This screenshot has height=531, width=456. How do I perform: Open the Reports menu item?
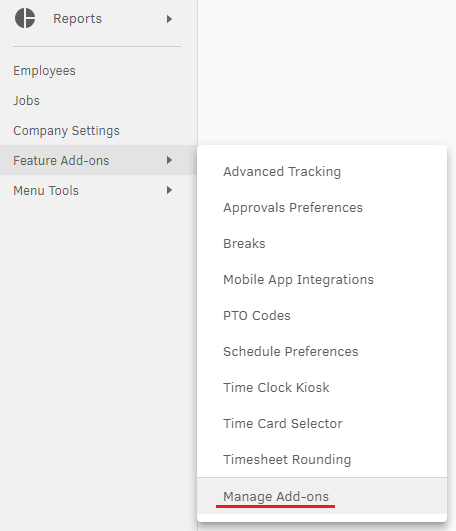pos(77,19)
